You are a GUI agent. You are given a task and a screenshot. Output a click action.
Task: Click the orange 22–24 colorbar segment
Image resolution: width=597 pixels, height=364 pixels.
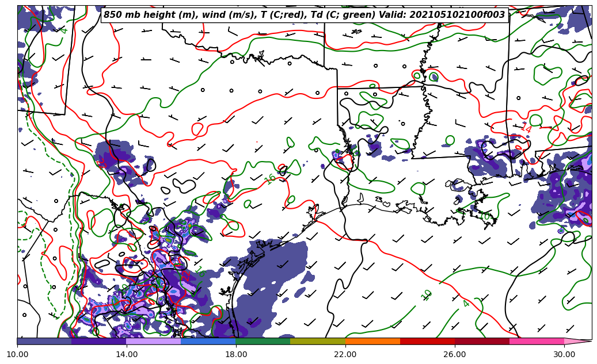[x=372, y=341]
